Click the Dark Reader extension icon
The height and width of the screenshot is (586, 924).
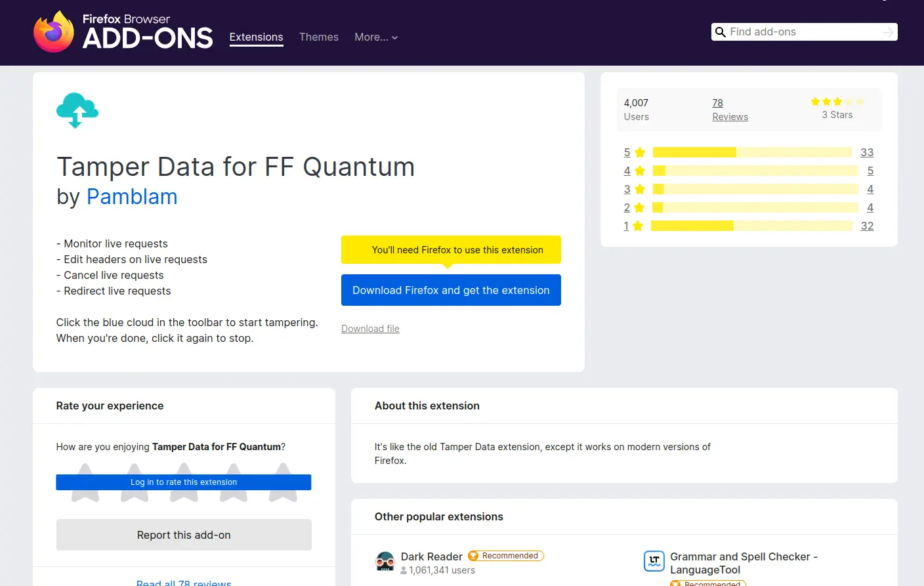click(385, 562)
